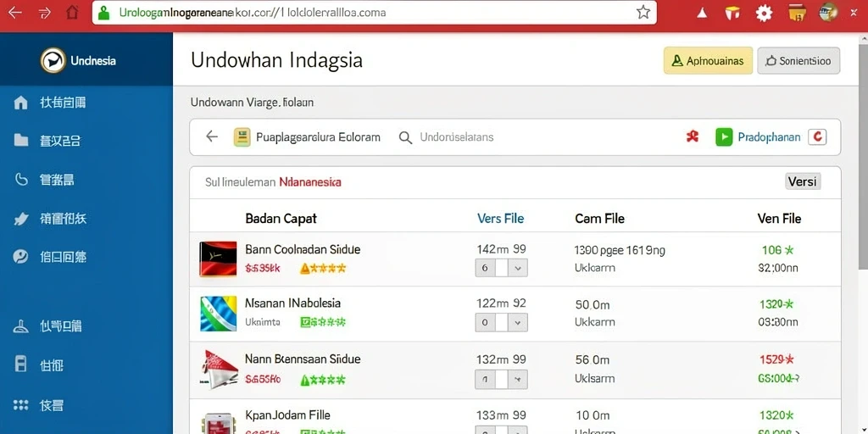Open the Bann Coolnadan Sidue thumbnail
This screenshot has height=434, width=868.
click(218, 259)
